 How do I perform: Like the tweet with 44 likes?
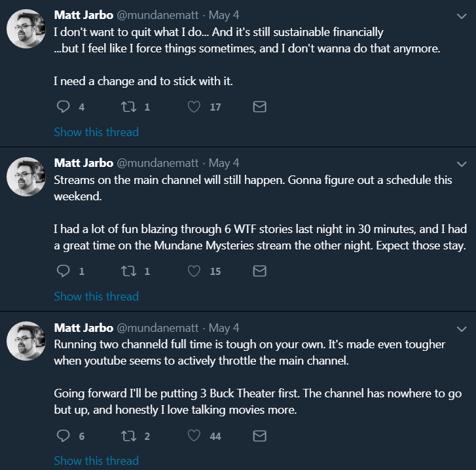[194, 436]
